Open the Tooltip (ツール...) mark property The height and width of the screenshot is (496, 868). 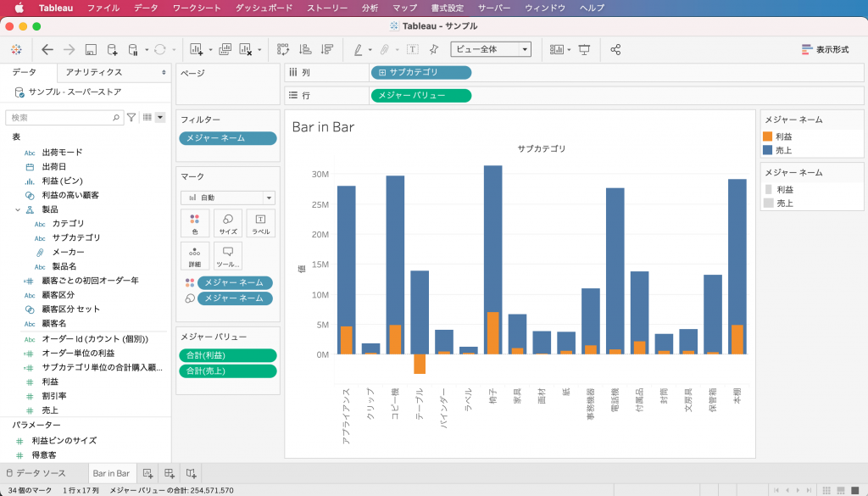[x=228, y=256]
